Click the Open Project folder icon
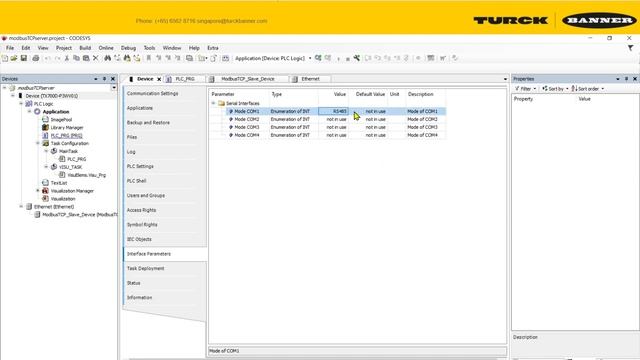Screen dimensions: 640x360 [x=14, y=58]
